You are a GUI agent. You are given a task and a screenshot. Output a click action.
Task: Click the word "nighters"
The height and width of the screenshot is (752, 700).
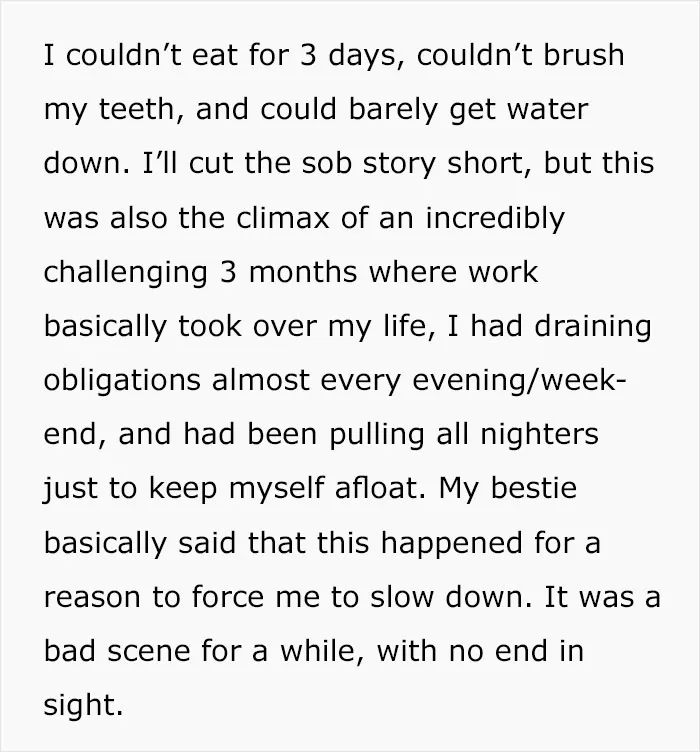pos(539,436)
